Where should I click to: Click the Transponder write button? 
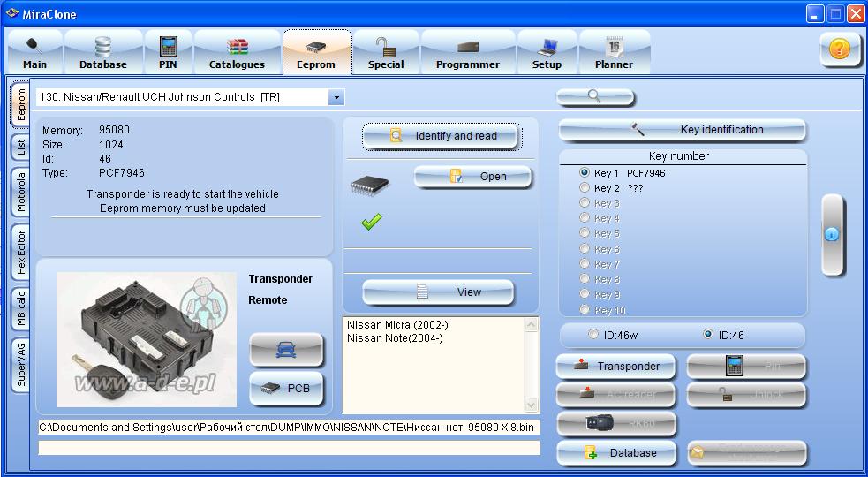(615, 367)
